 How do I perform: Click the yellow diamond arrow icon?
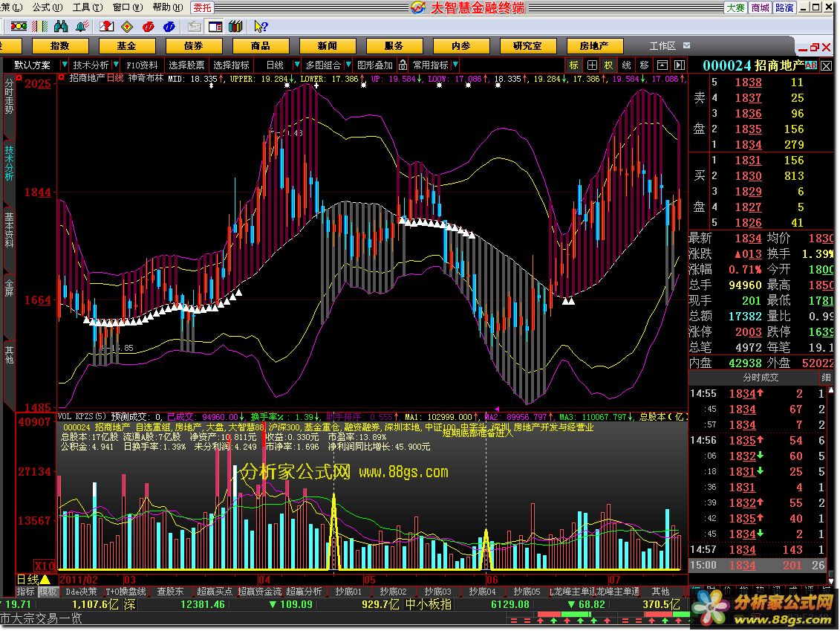pos(128,26)
